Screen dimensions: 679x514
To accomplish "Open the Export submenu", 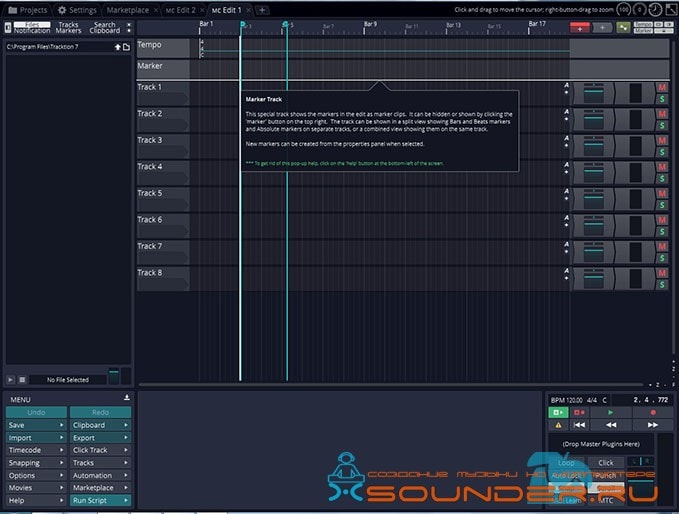I will pos(100,438).
